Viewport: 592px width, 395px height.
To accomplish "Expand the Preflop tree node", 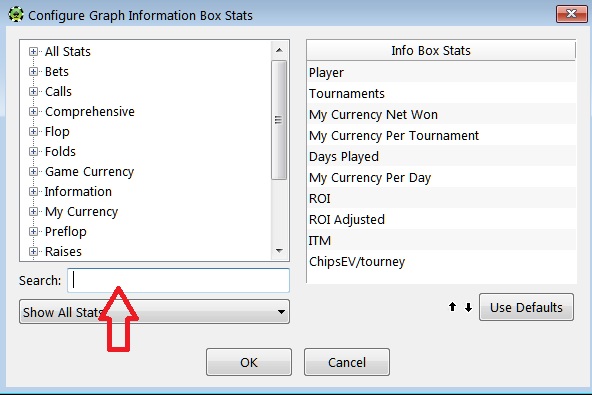I will (33, 231).
